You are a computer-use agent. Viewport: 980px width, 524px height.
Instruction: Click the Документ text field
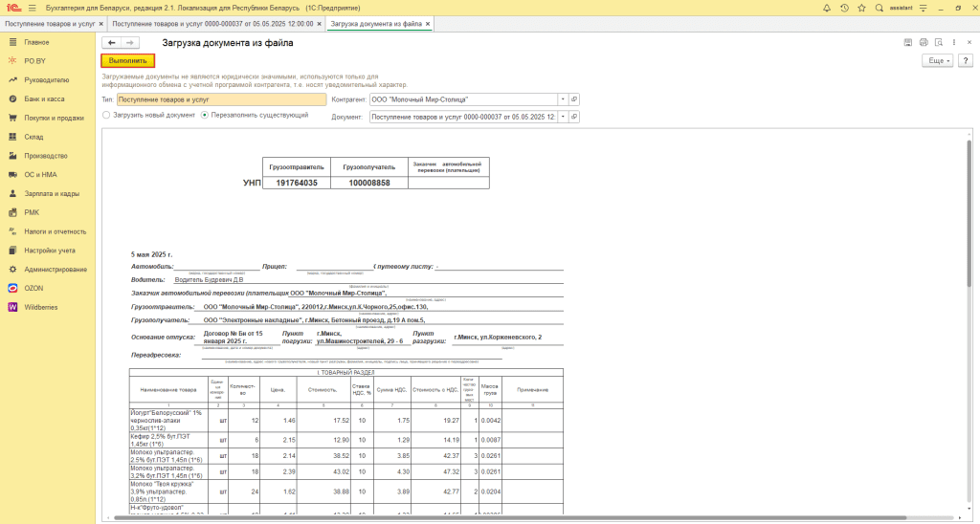tap(463, 117)
